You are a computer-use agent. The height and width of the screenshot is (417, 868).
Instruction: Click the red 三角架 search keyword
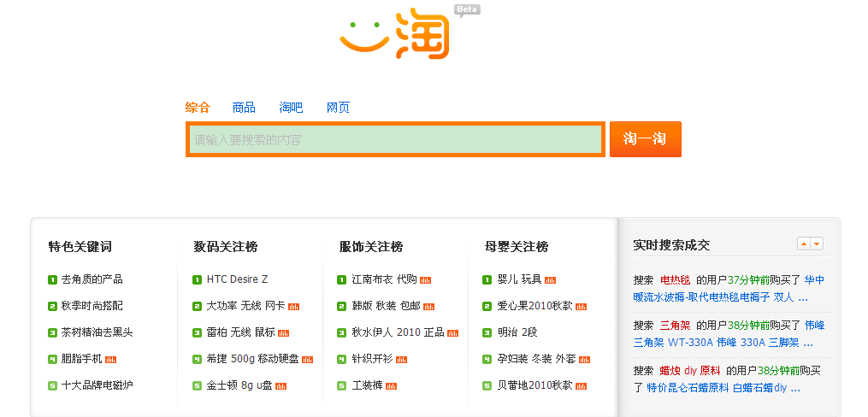coord(676,326)
